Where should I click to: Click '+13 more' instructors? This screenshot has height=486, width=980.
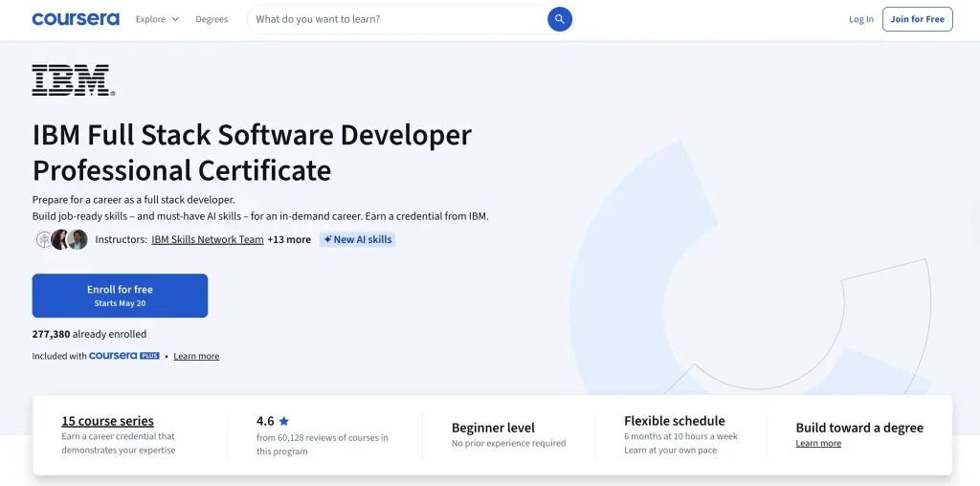coord(289,239)
